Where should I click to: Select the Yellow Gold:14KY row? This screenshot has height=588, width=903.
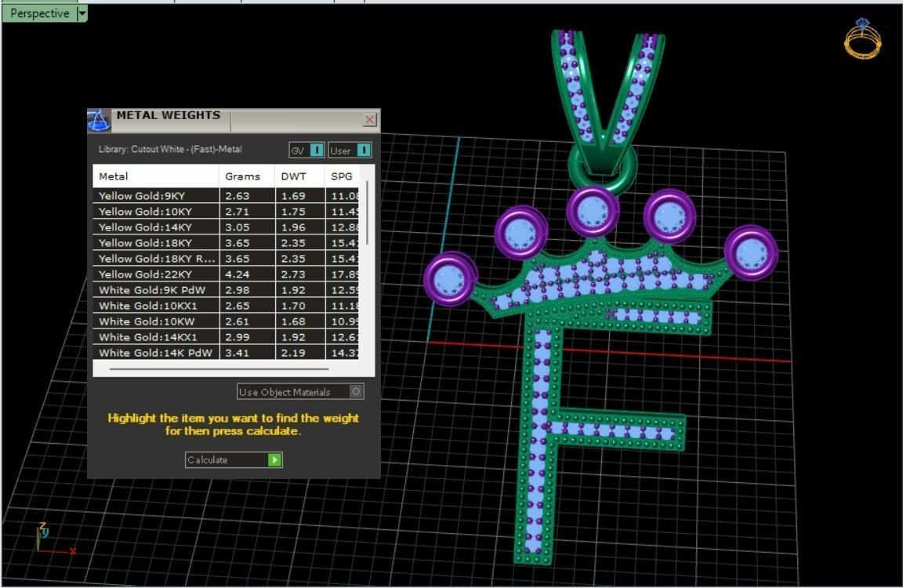tap(226, 227)
